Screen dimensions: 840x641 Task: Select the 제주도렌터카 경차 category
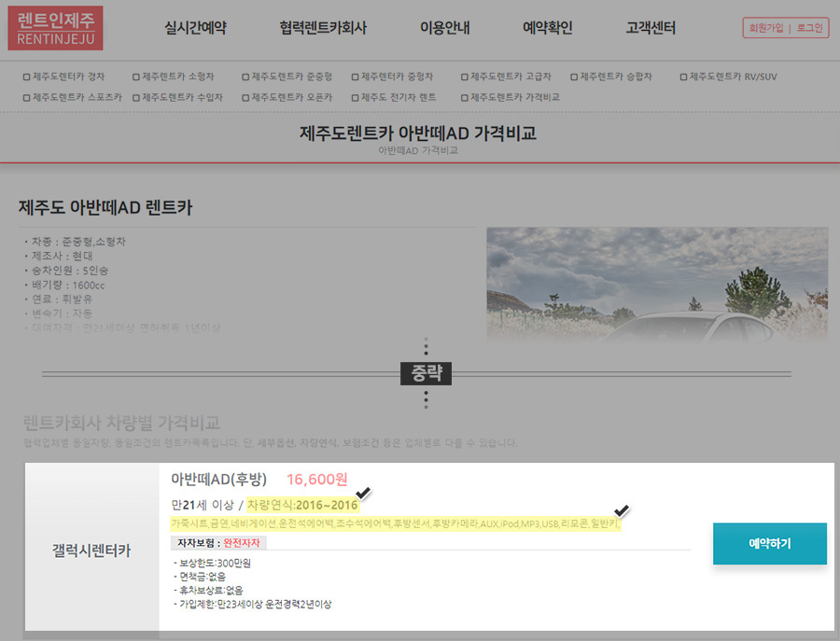tap(63, 77)
